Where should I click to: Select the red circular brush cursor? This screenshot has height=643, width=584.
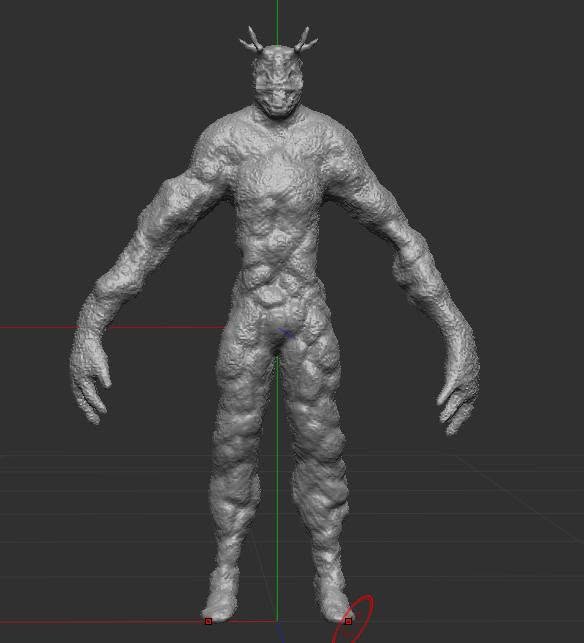[354, 620]
